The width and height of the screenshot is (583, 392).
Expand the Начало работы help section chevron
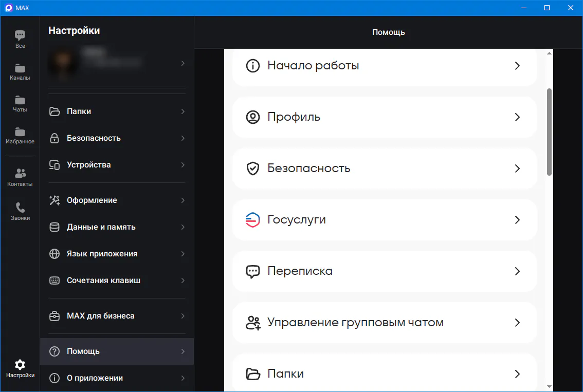tap(517, 66)
